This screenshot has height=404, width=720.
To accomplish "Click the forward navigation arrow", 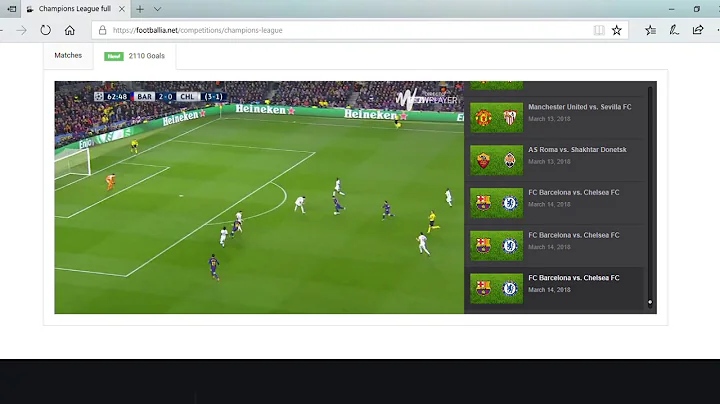I will [x=21, y=30].
